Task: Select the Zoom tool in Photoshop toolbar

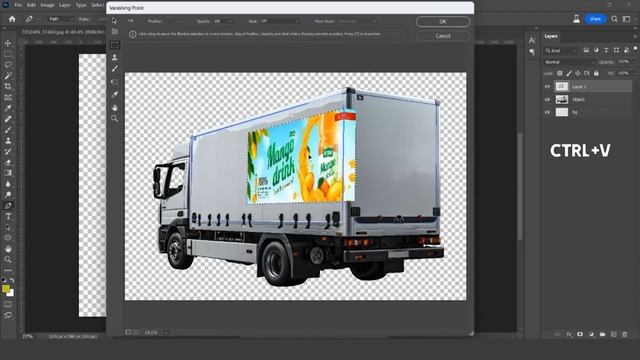Action: 8,260
